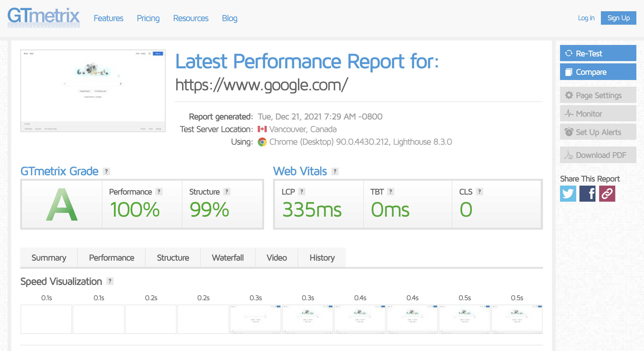Click the Re-Test button

pos(598,53)
